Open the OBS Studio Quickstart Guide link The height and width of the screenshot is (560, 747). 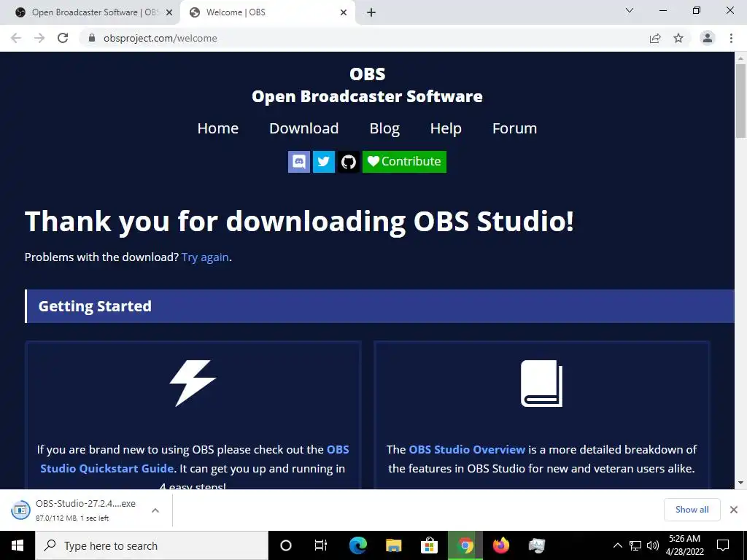coord(195,459)
